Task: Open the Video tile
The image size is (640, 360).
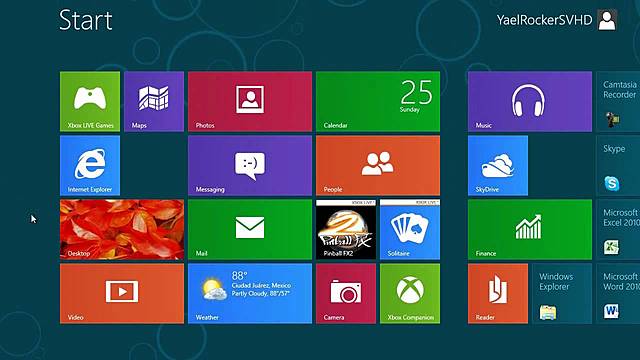Action: click(122, 293)
